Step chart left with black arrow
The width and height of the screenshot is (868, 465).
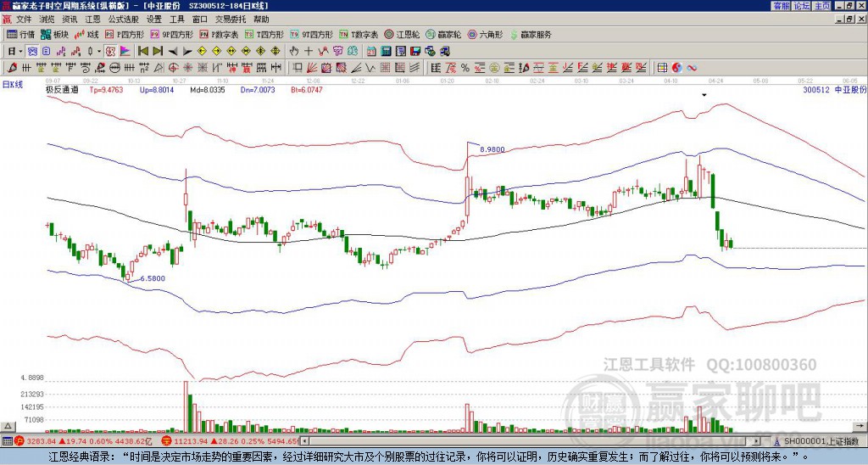pyautogui.click(x=173, y=52)
